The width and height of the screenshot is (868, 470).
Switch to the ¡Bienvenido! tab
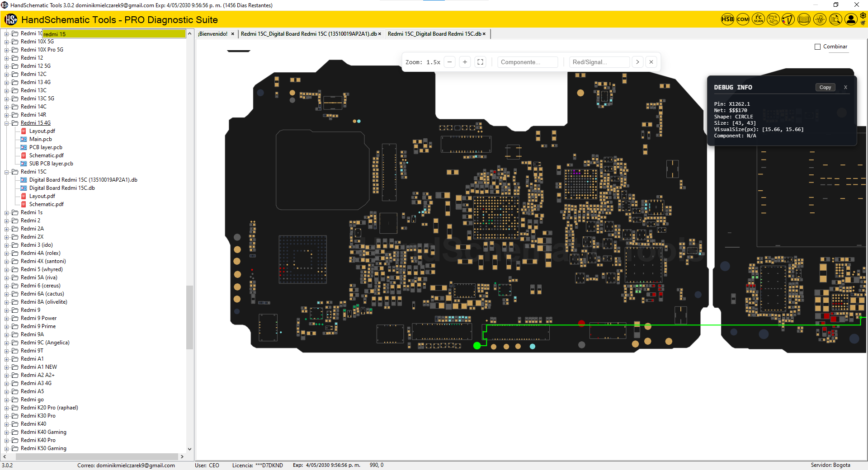pos(212,34)
